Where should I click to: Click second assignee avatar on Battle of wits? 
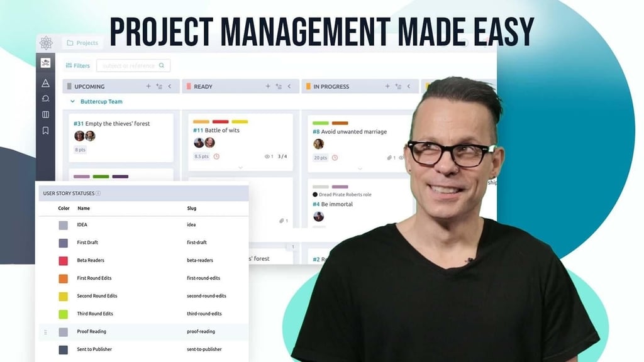tap(209, 143)
